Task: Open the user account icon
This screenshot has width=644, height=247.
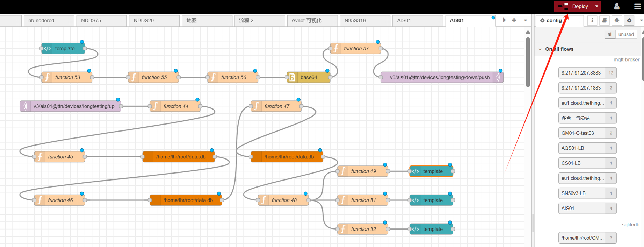Action: pyautogui.click(x=617, y=6)
